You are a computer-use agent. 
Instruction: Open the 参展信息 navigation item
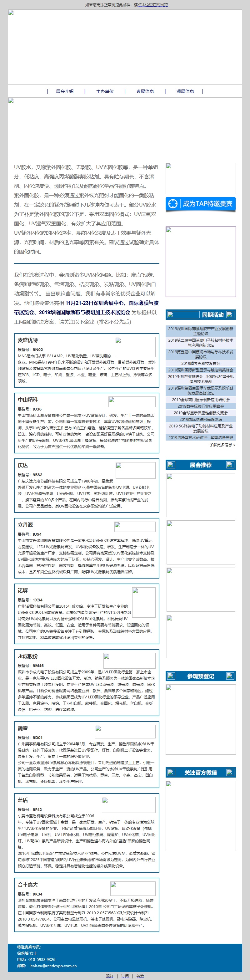[145, 91]
